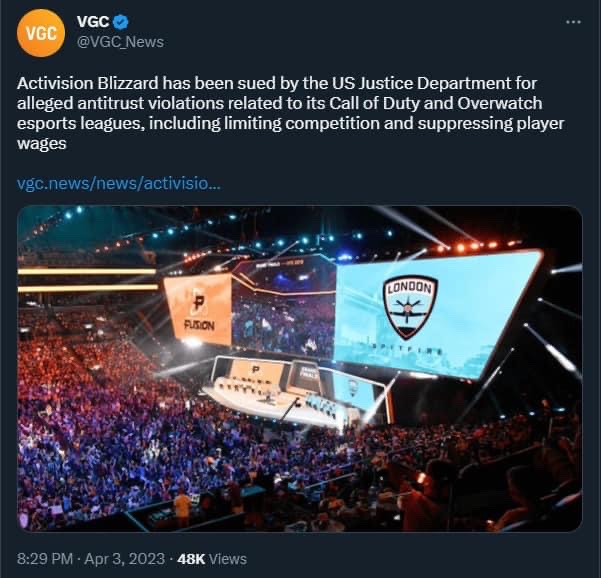Click the 8:29 PM timestamp
This screenshot has width=601, height=578.
pos(45,559)
